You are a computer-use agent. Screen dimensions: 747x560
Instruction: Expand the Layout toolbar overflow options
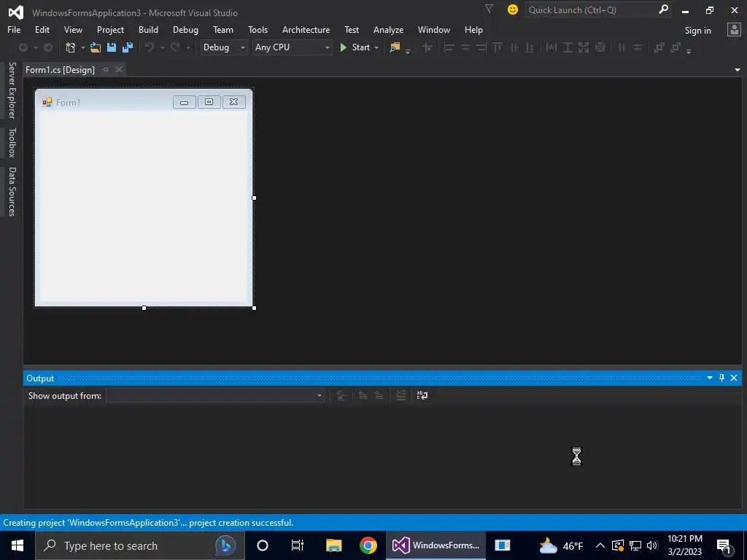(x=689, y=52)
